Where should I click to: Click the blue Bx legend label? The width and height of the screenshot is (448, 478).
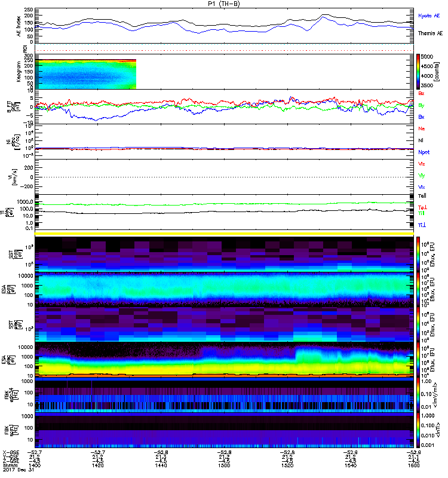(x=422, y=117)
